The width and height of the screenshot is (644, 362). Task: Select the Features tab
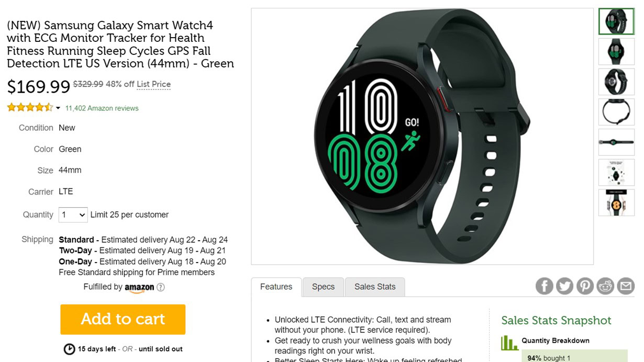pyautogui.click(x=276, y=287)
